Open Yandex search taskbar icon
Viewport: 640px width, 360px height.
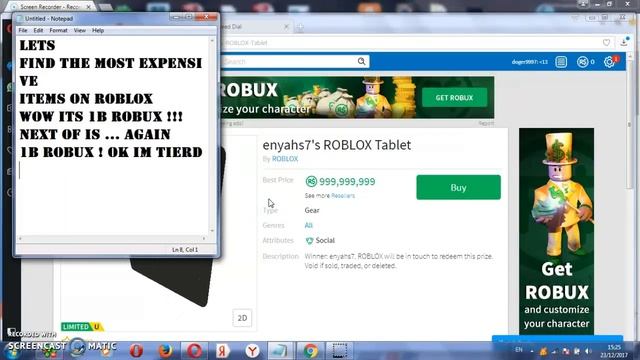click(x=223, y=351)
